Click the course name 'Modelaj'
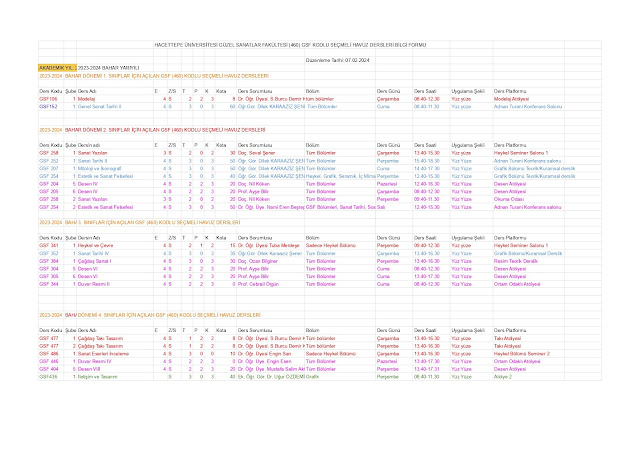The image size is (640, 452). click(87, 99)
